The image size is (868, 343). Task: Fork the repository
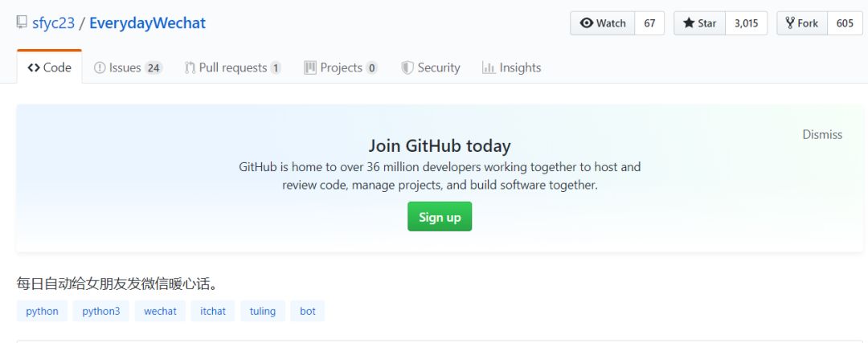(x=802, y=23)
